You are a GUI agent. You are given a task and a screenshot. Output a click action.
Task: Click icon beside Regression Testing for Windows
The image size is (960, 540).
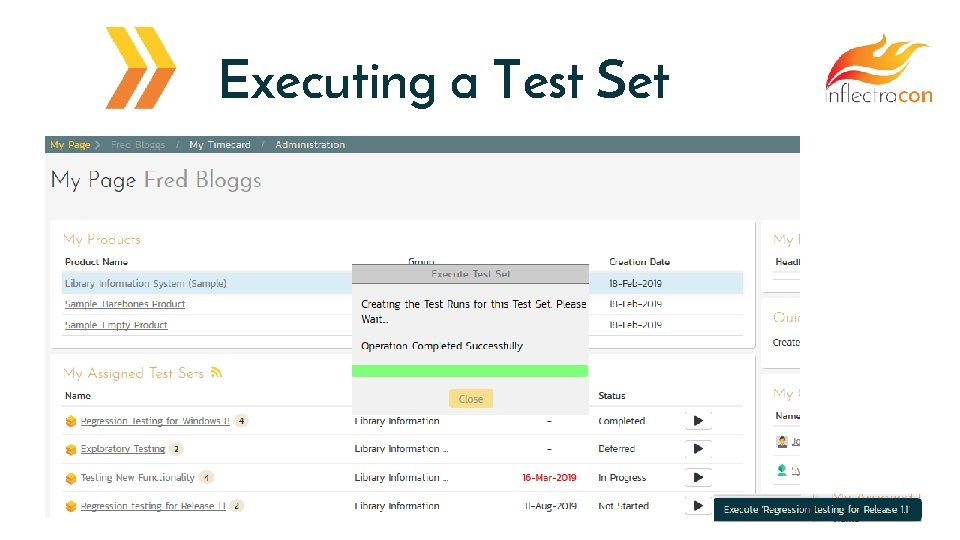tap(71, 422)
